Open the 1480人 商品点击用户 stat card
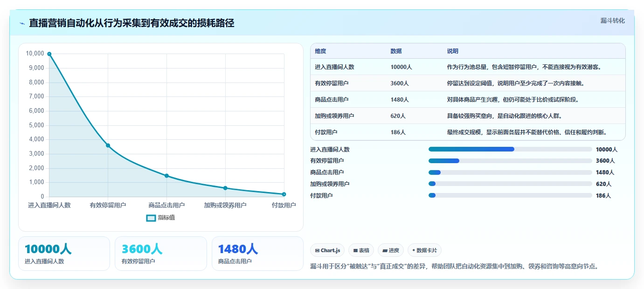Image resolution: width=644 pixels, height=289 pixels. pos(257,254)
